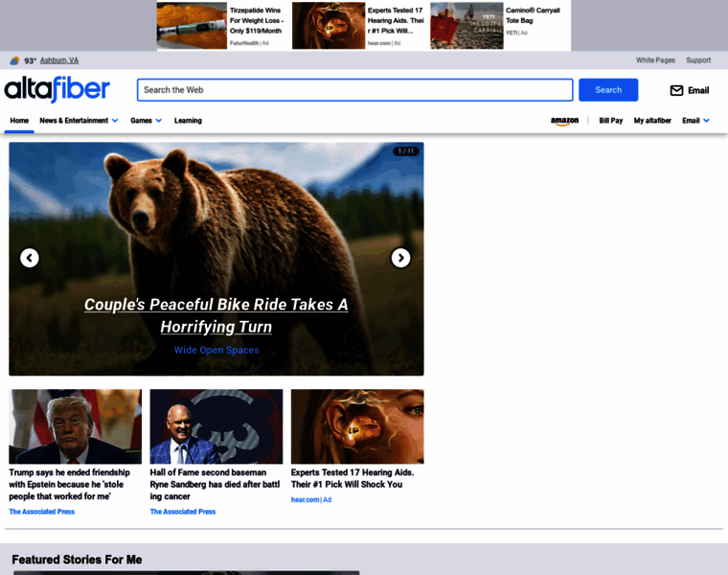This screenshot has width=728, height=575.
Task: Expand the Games dropdown chevron
Action: (x=159, y=121)
